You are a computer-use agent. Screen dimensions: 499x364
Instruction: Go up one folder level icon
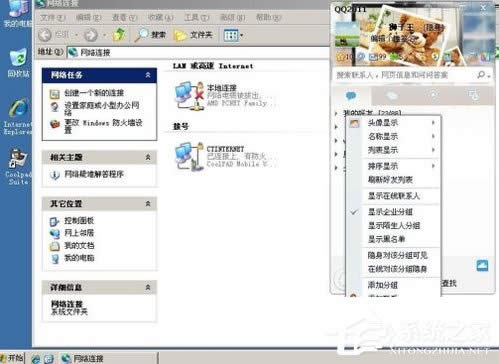(119, 34)
